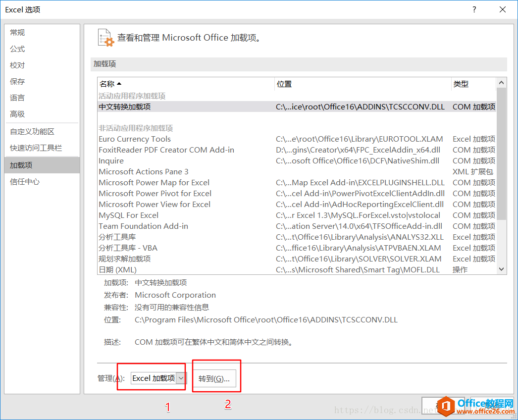The height and width of the screenshot is (420, 518).
Task: Click the scrollbar up arrow in add-ins list
Action: pyautogui.click(x=501, y=82)
